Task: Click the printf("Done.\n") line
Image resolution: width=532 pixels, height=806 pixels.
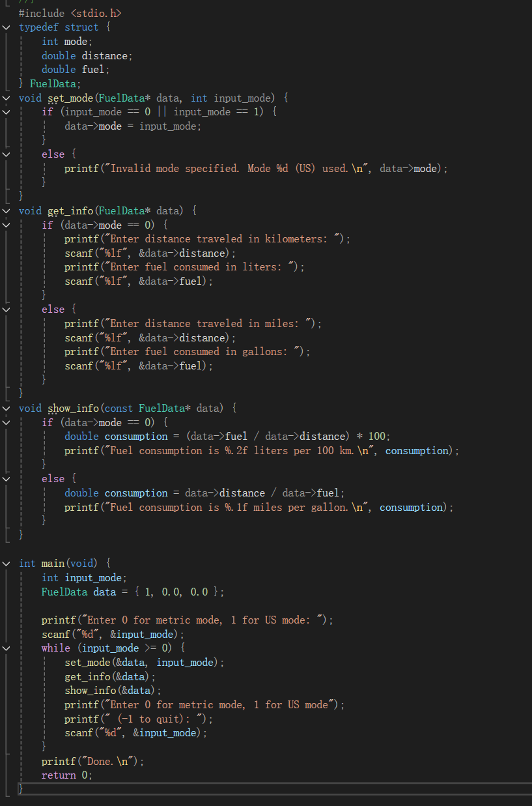Action: pos(93,761)
